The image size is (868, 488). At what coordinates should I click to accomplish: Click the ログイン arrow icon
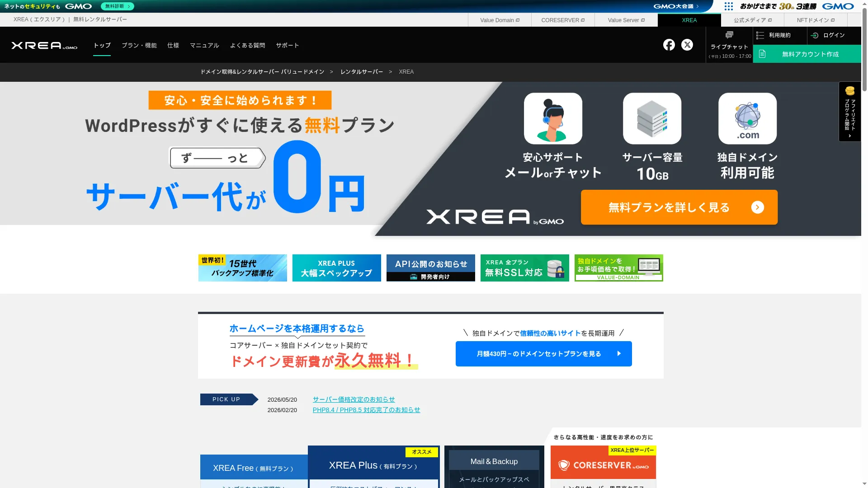coord(815,35)
